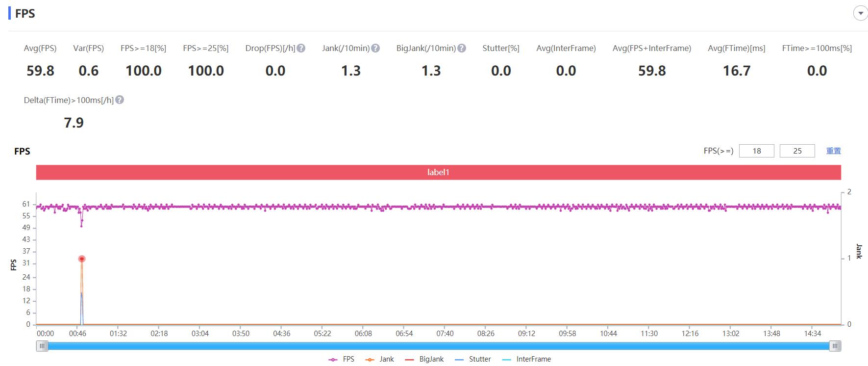Collapse the FPS panel with the circled arrow
Screen dimensions: 868x366
(860, 13)
